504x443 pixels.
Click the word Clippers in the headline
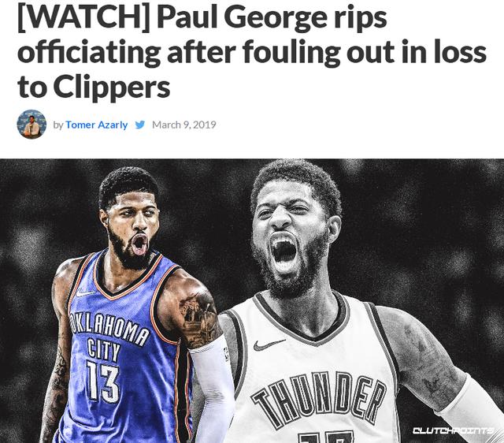(x=112, y=87)
